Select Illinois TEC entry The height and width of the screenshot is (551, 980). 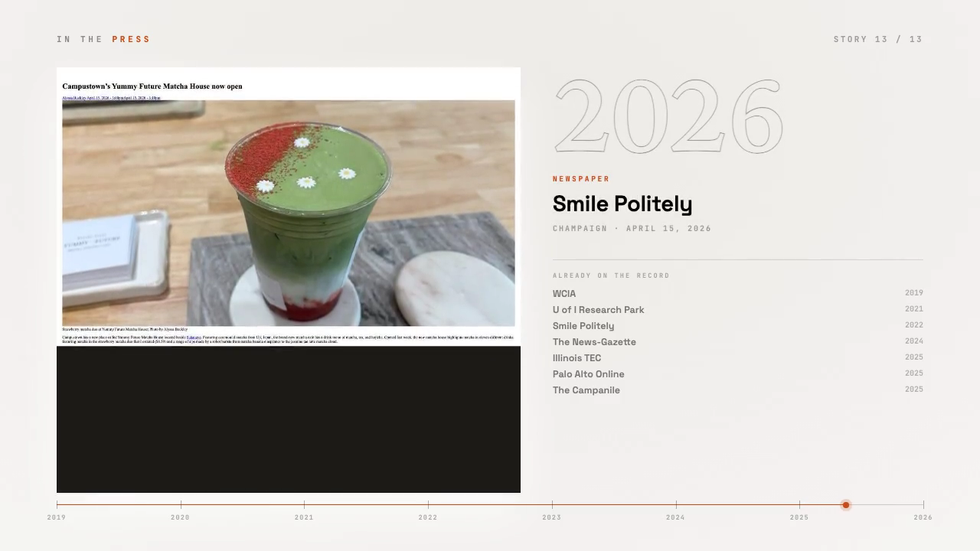pyautogui.click(x=738, y=357)
